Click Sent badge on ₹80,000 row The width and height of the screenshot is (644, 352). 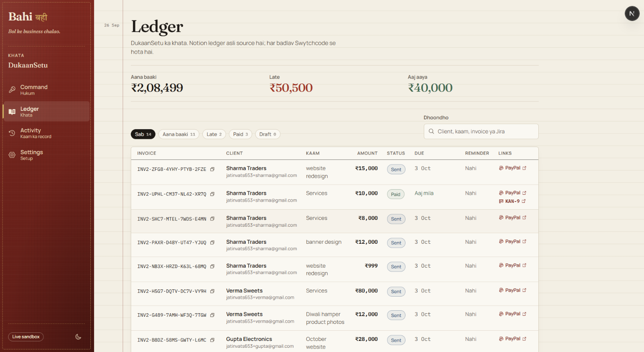click(x=396, y=292)
